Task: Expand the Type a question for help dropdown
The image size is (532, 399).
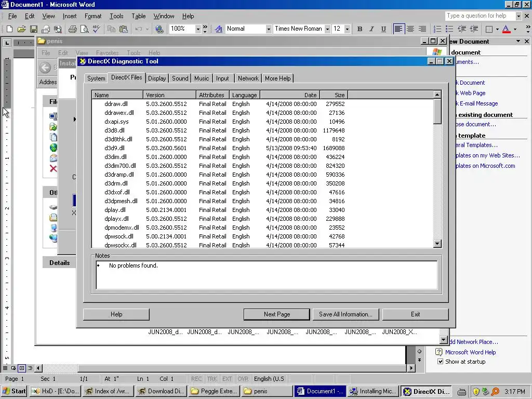Action: tap(518, 16)
